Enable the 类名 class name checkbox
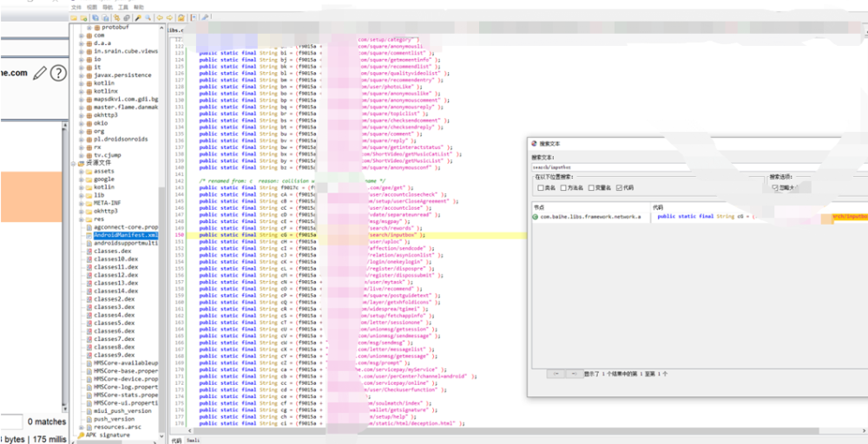Viewport: 868px width, 444px height. [x=540, y=187]
